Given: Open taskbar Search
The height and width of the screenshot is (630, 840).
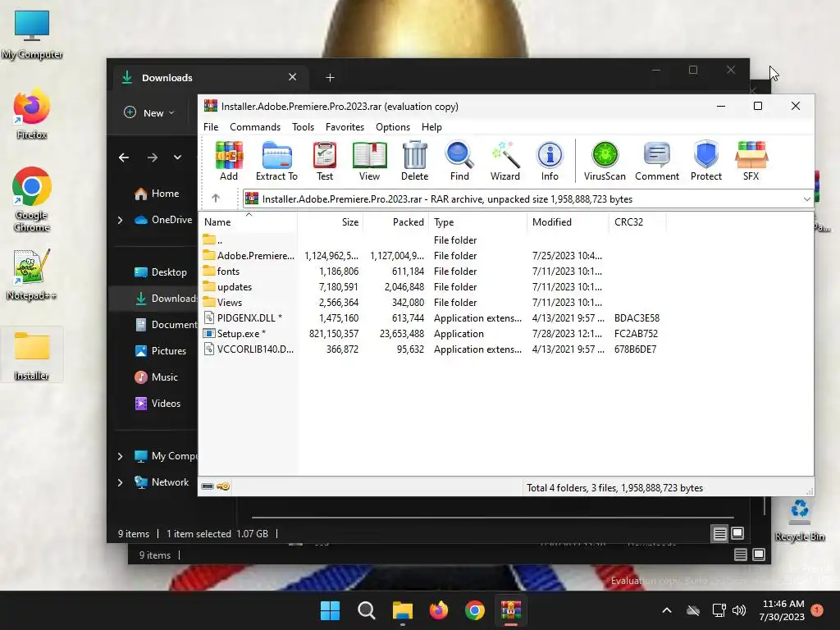Looking at the screenshot, I should tap(367, 610).
